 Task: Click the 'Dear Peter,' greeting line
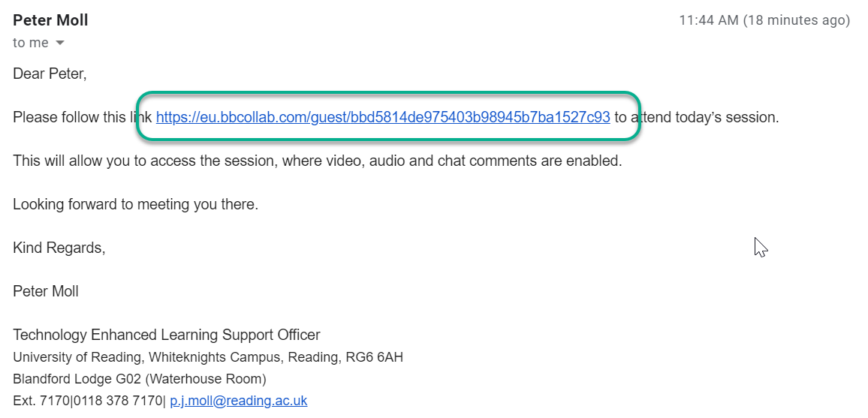pyautogui.click(x=50, y=74)
